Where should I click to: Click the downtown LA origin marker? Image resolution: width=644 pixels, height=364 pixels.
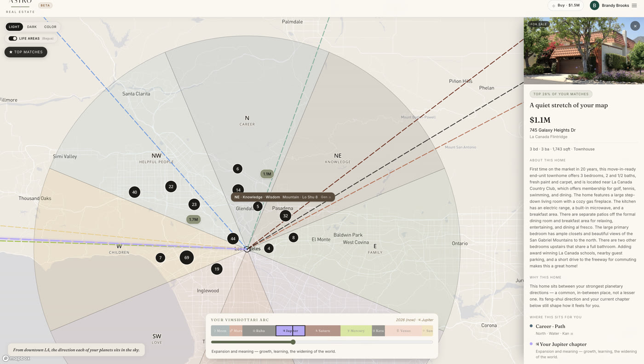coord(247,249)
